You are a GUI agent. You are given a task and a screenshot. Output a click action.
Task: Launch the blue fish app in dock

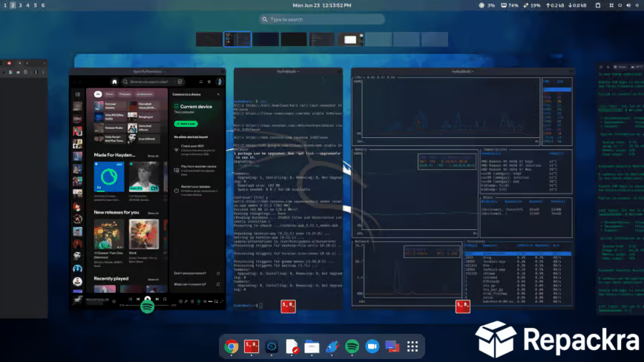click(x=332, y=347)
